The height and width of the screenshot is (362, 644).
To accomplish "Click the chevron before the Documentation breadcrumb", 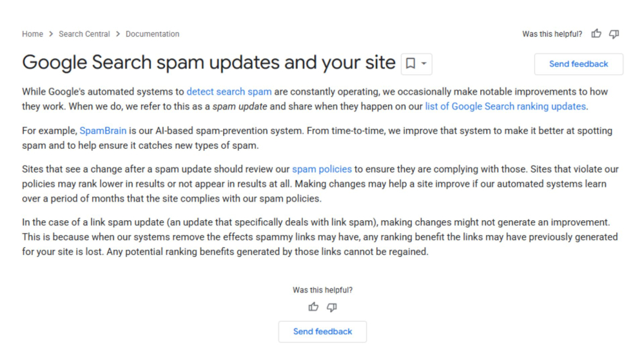I will (x=118, y=34).
